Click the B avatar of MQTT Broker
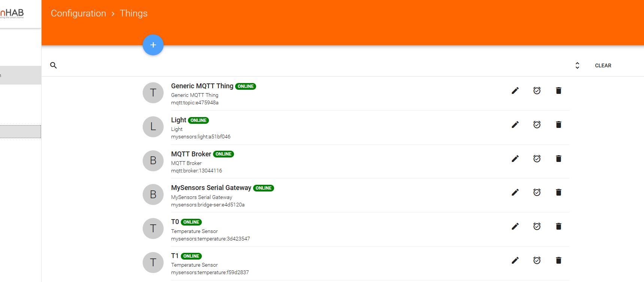Screen dimensions: 644x282 tap(153, 161)
